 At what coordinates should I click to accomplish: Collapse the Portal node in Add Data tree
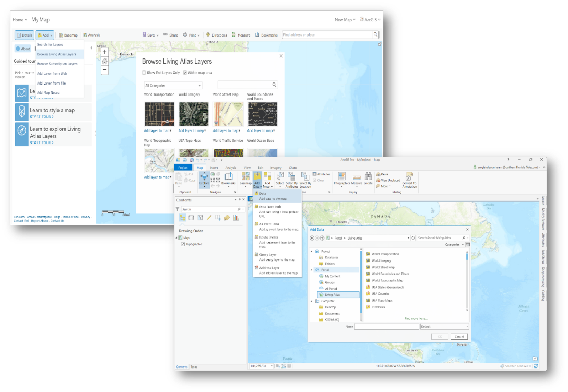click(x=312, y=270)
